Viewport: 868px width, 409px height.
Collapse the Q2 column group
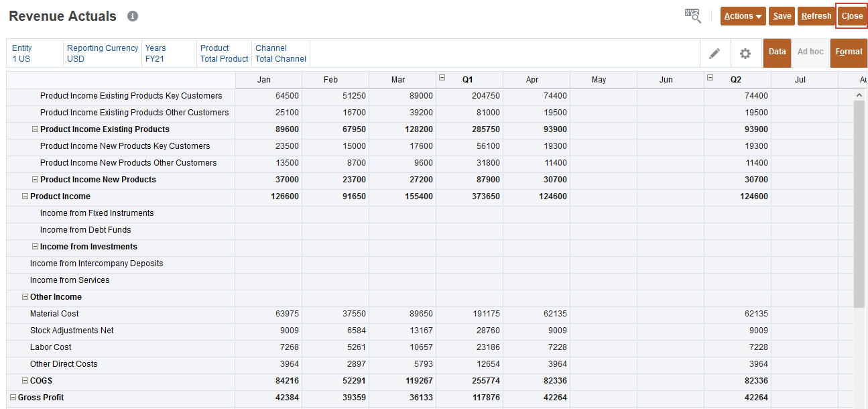pos(710,78)
